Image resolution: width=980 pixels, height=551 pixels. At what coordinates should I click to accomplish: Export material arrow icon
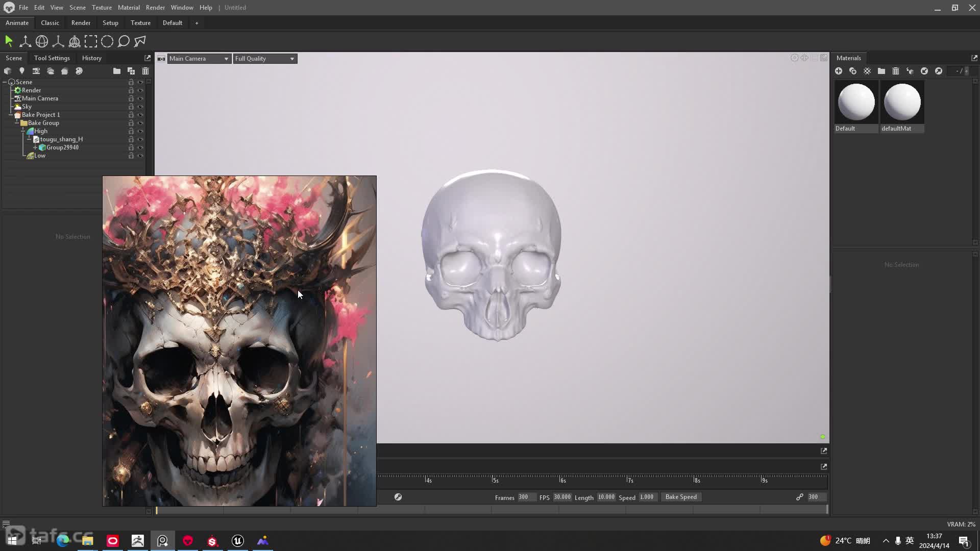point(939,71)
